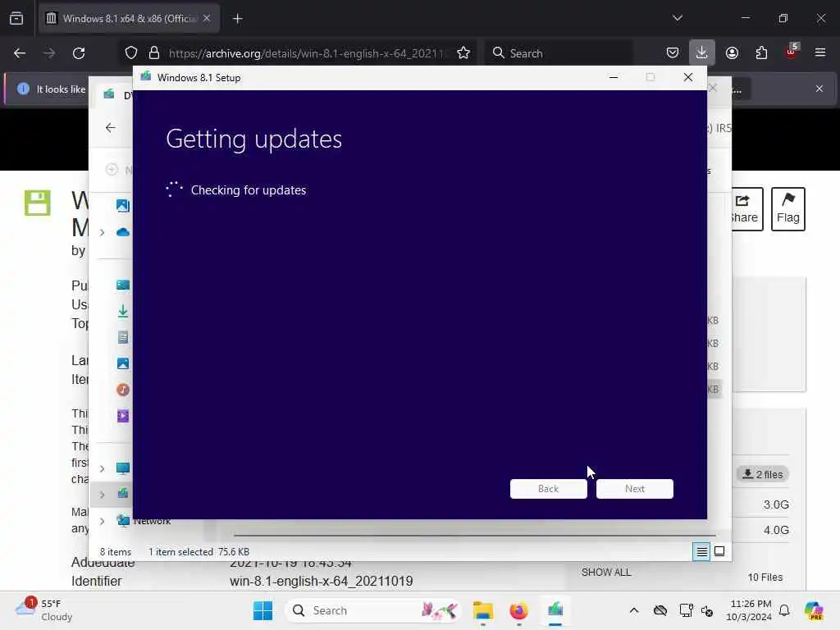Click the Share button on archive.org
Viewport: 840px width, 630px height.
coord(746,209)
